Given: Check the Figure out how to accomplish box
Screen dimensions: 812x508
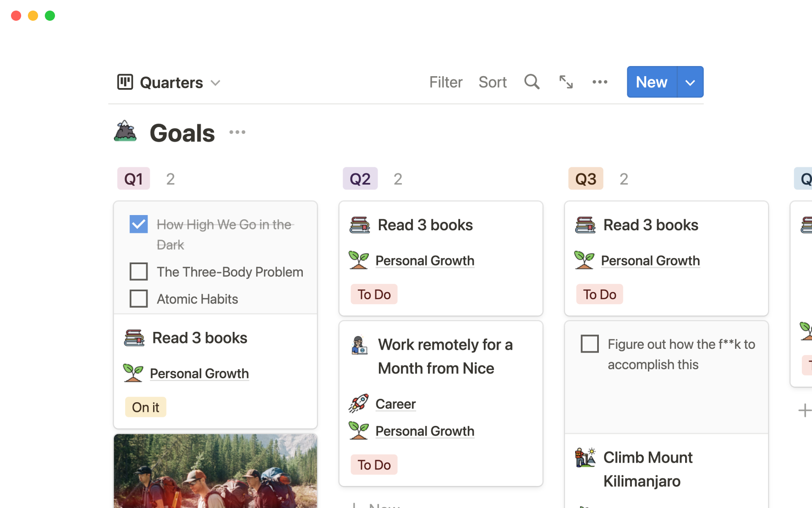Looking at the screenshot, I should 590,344.
